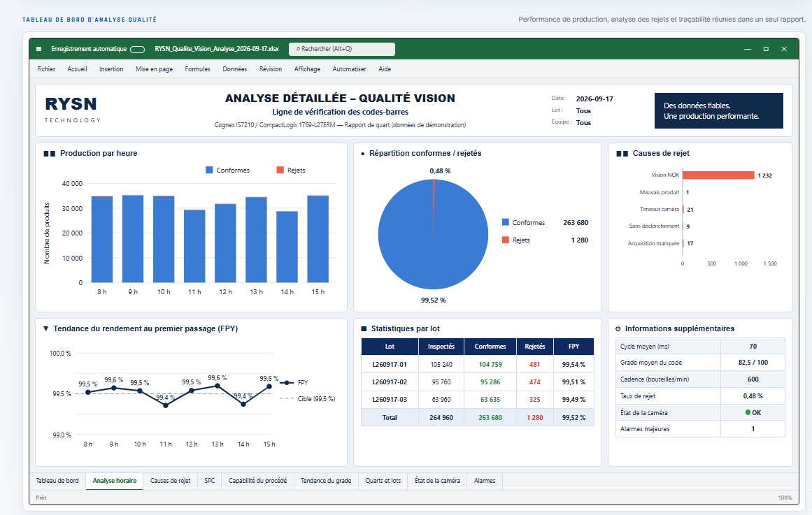
Task: Click the FPY line legend marker
Action: [x=286, y=382]
